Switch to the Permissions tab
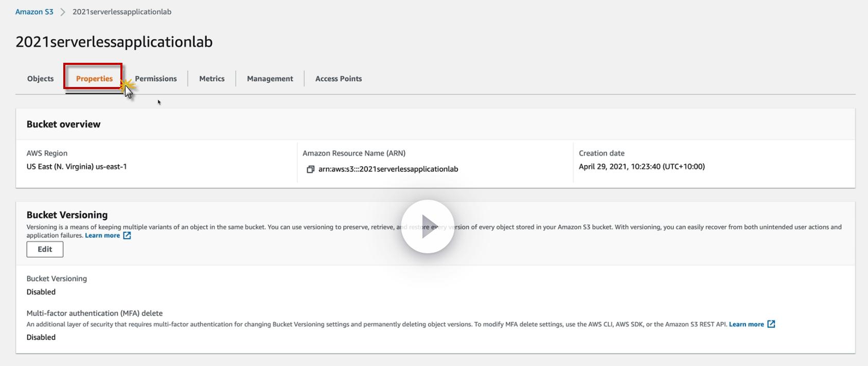Viewport: 868px width, 366px height. coord(156,79)
